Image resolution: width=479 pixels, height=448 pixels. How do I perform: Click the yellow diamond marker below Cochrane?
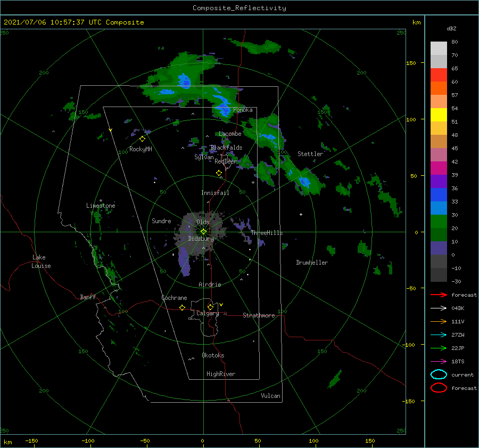point(182,307)
